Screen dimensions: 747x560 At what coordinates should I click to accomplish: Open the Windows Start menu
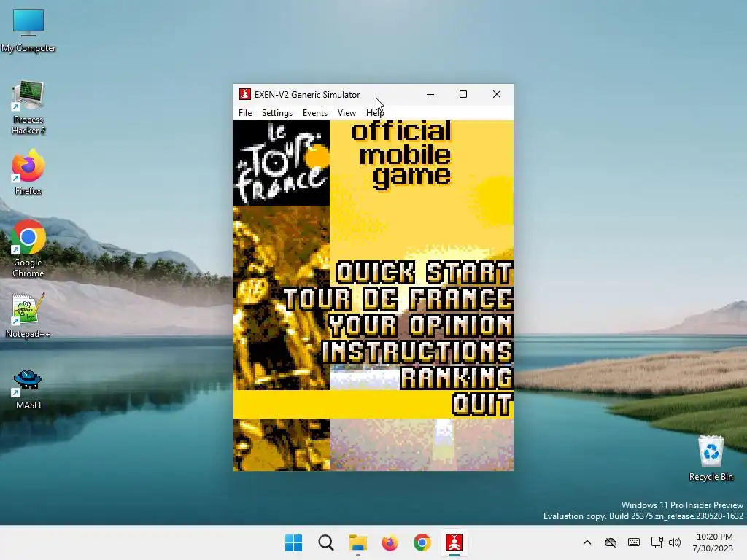point(293,542)
